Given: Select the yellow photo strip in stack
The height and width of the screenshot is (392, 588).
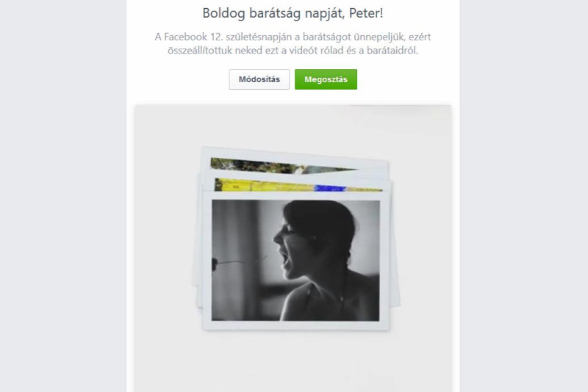Looking at the screenshot, I should tap(298, 186).
